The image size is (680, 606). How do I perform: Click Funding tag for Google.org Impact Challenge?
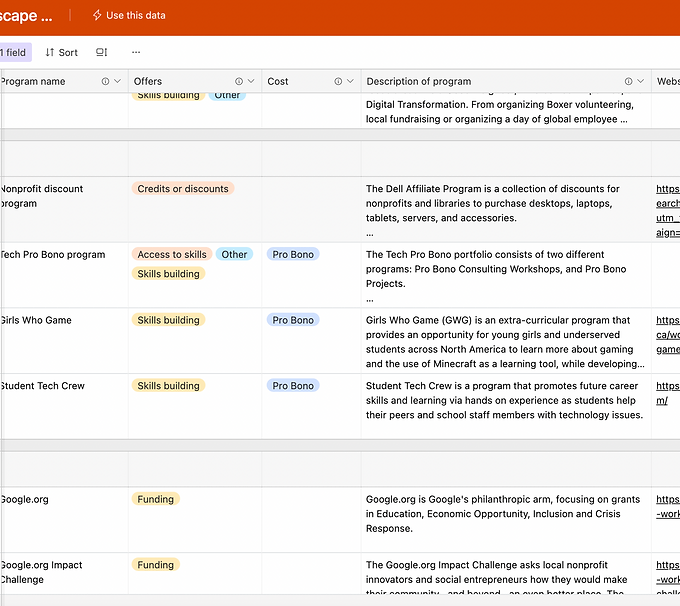coord(155,565)
